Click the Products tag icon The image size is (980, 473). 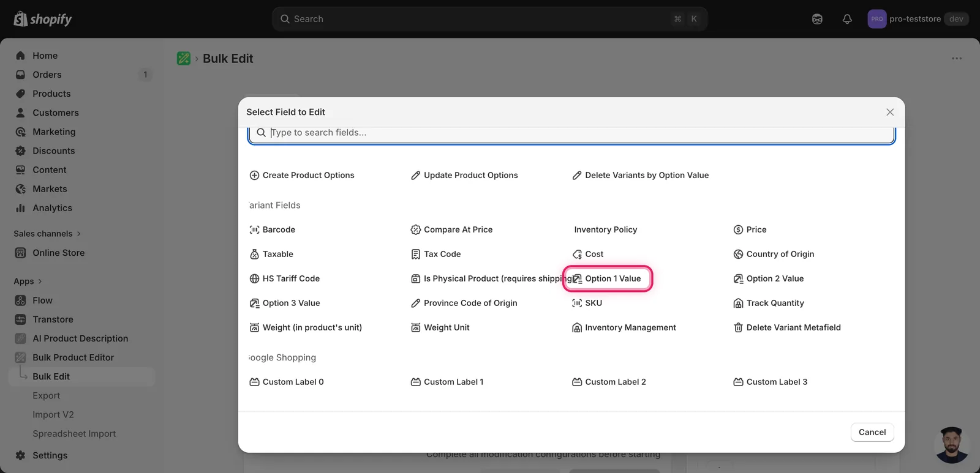coord(20,94)
